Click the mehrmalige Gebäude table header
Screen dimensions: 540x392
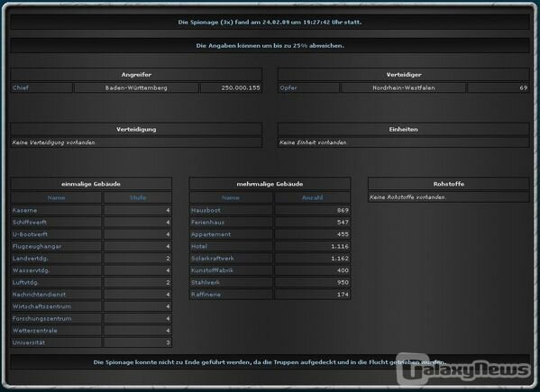(270, 184)
